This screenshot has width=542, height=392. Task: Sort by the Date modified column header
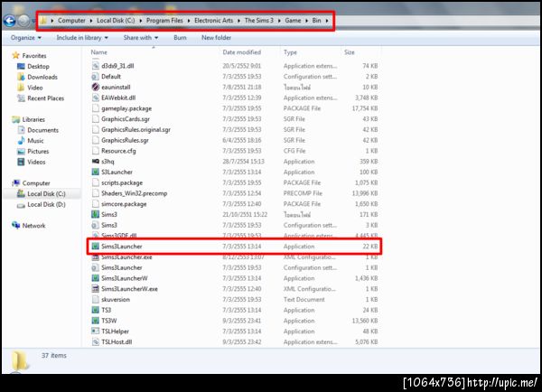click(x=241, y=52)
